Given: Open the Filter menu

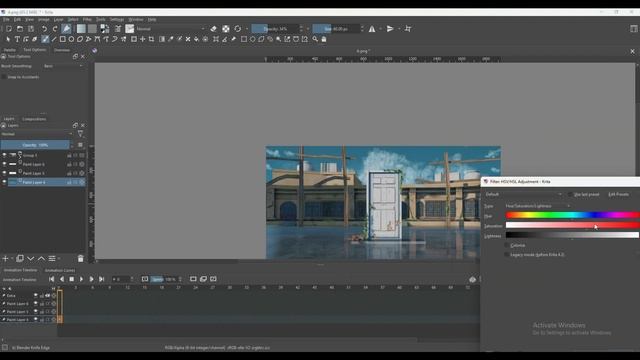Looking at the screenshot, I should tap(87, 19).
